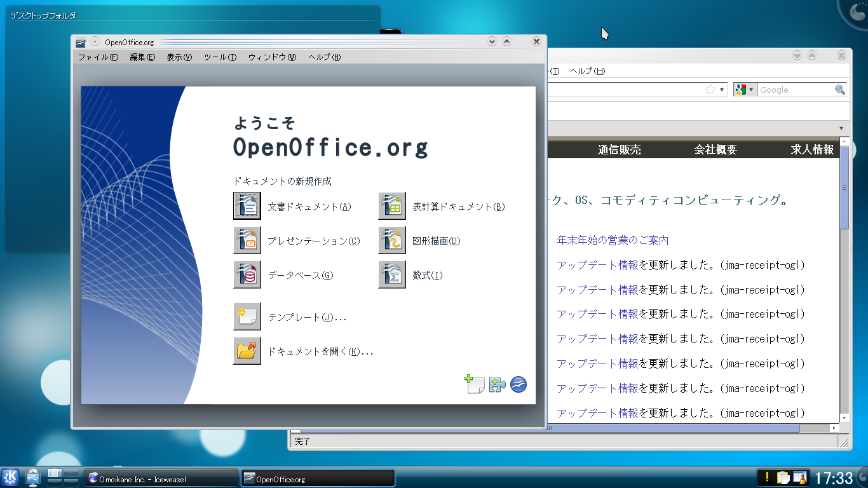868x488 pixels.
Task: Open the device notifier icon in panel
Action: (x=33, y=477)
